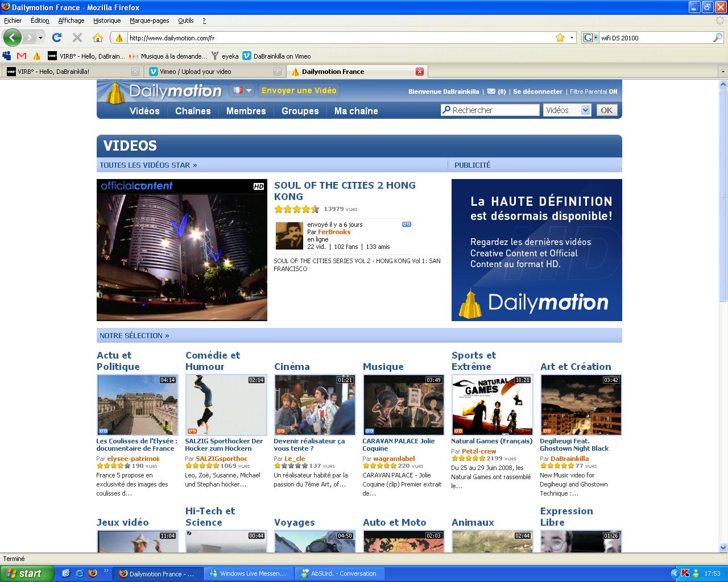728x582 pixels.
Task: Click the Firefox back arrow button
Action: pos(13,38)
